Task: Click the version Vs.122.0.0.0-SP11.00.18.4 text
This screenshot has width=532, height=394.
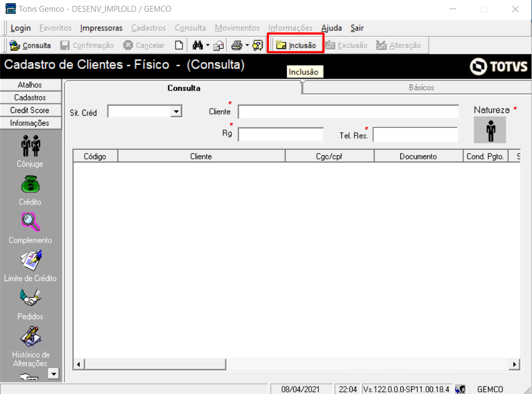Action: click(x=406, y=389)
